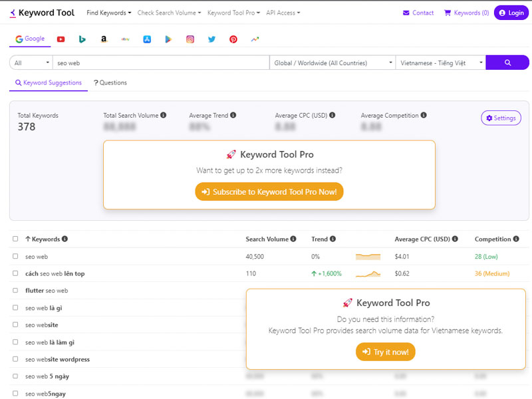Select the Amazon keyword source icon
The image size is (532, 399).
coord(104,39)
